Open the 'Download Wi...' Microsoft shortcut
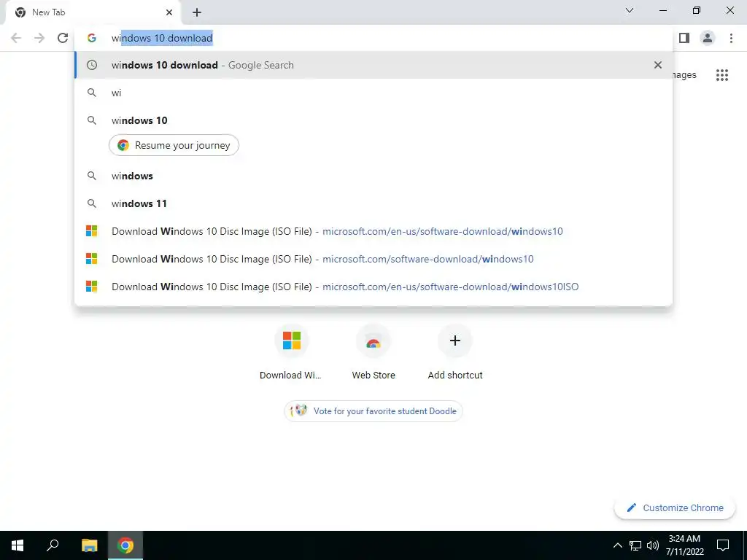 click(x=291, y=353)
